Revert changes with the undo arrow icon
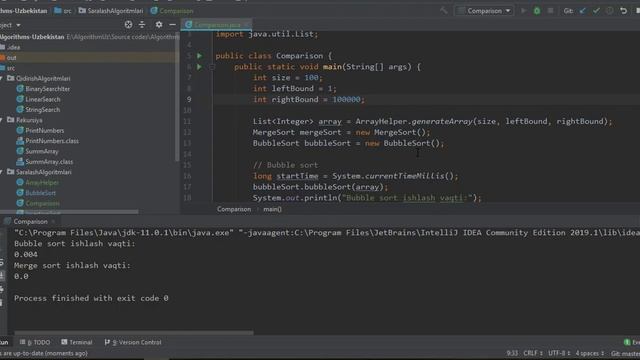 623,11
